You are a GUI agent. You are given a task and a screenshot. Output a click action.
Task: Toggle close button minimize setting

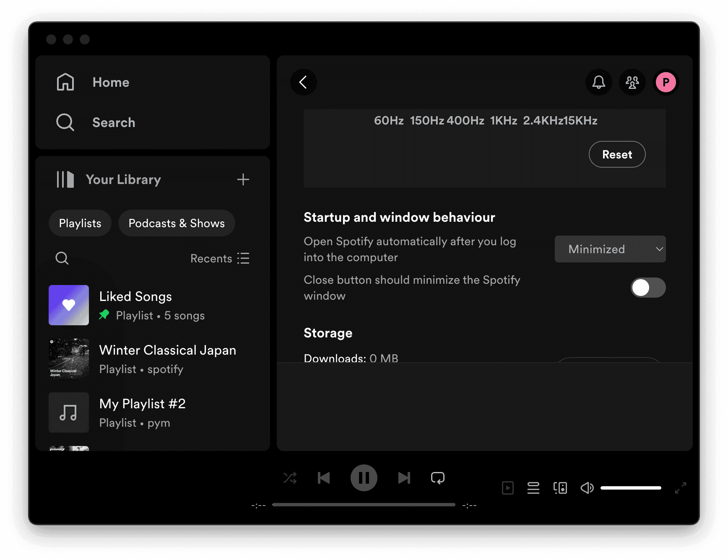pos(648,288)
